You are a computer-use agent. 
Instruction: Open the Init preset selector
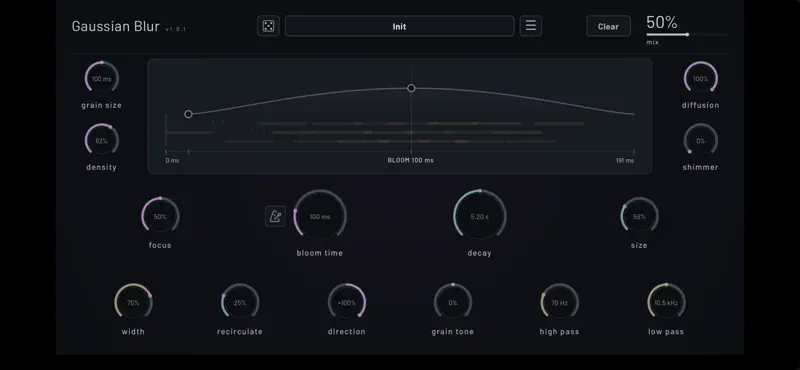[x=399, y=26]
